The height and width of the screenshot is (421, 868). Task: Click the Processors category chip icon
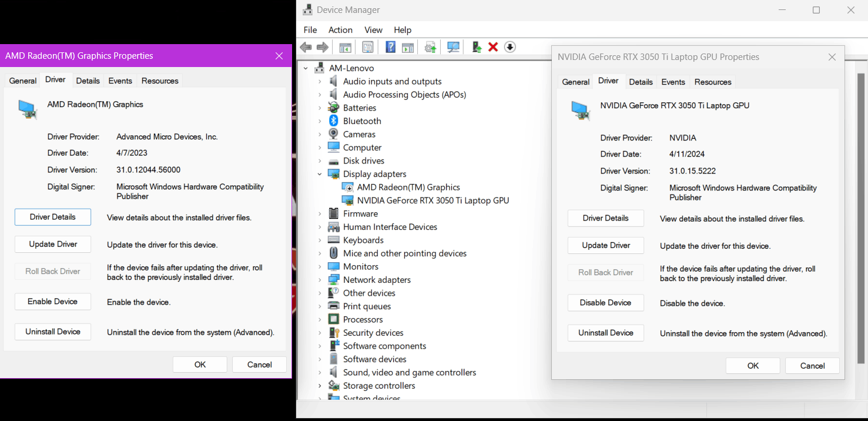(x=333, y=319)
